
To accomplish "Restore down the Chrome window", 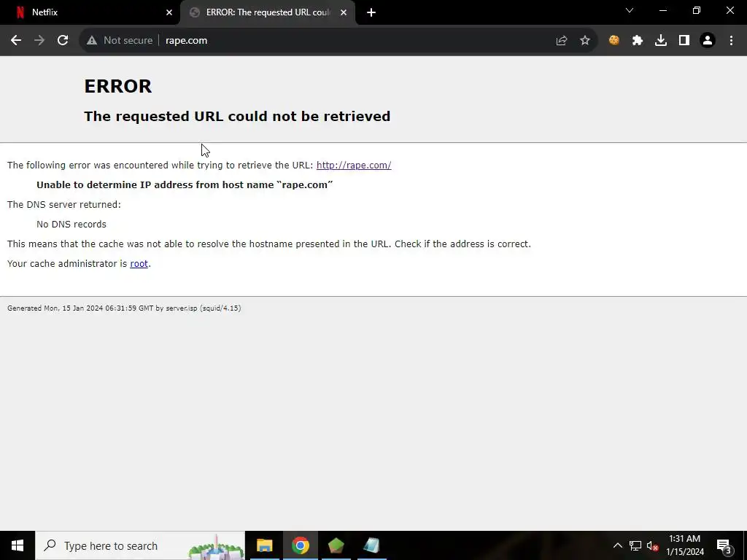I will [x=697, y=10].
